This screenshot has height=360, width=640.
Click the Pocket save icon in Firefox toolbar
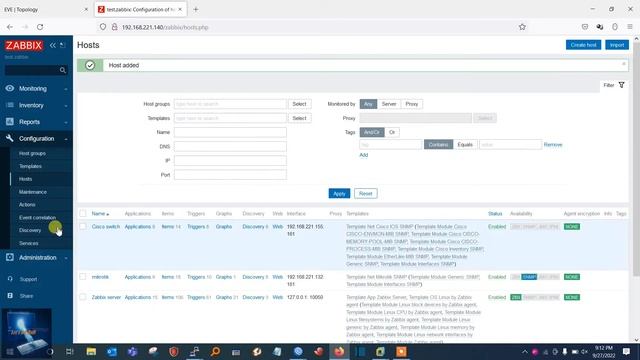point(584,27)
